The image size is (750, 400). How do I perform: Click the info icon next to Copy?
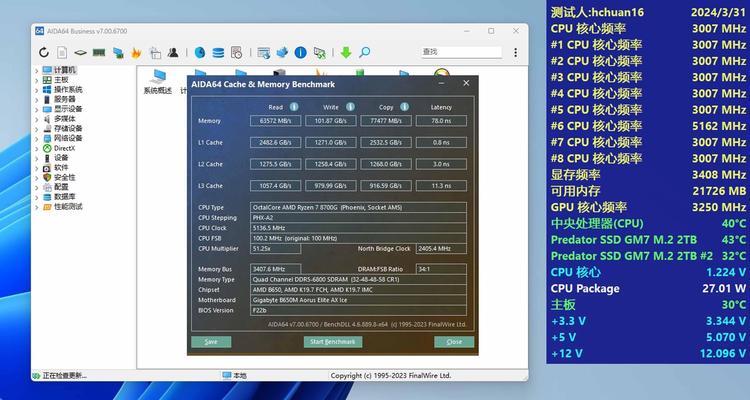click(x=405, y=107)
